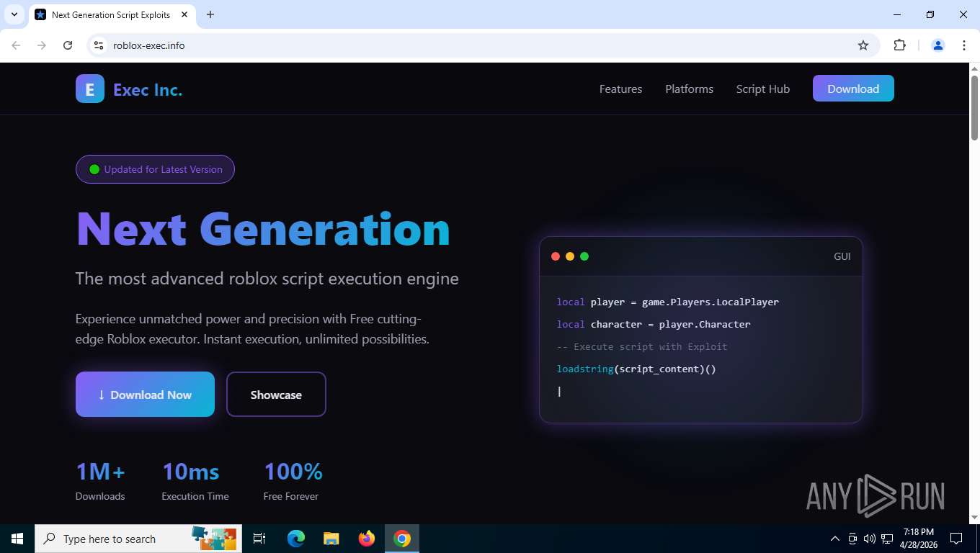Launch Microsoft Edge from taskbar
This screenshot has height=553, width=980.
tap(296, 539)
